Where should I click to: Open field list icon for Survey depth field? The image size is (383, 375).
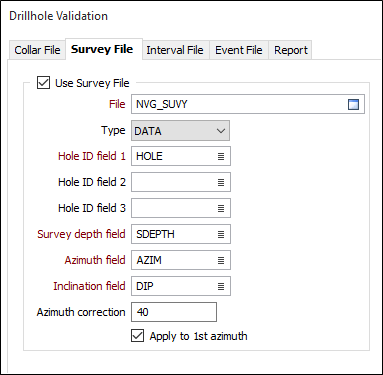coord(221,234)
